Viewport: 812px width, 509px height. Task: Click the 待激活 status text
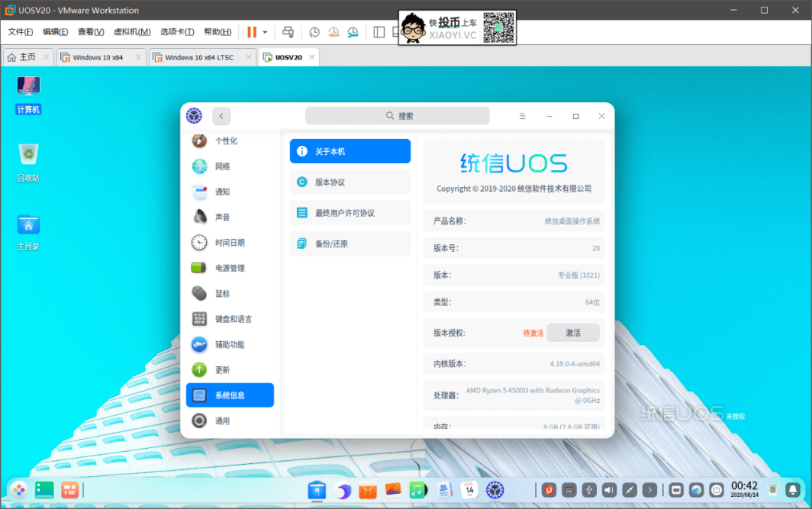(x=533, y=333)
